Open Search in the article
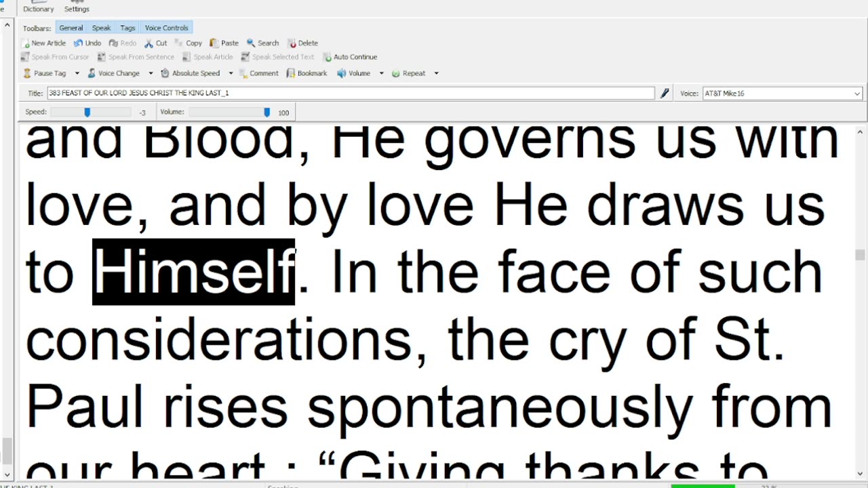 click(x=263, y=43)
